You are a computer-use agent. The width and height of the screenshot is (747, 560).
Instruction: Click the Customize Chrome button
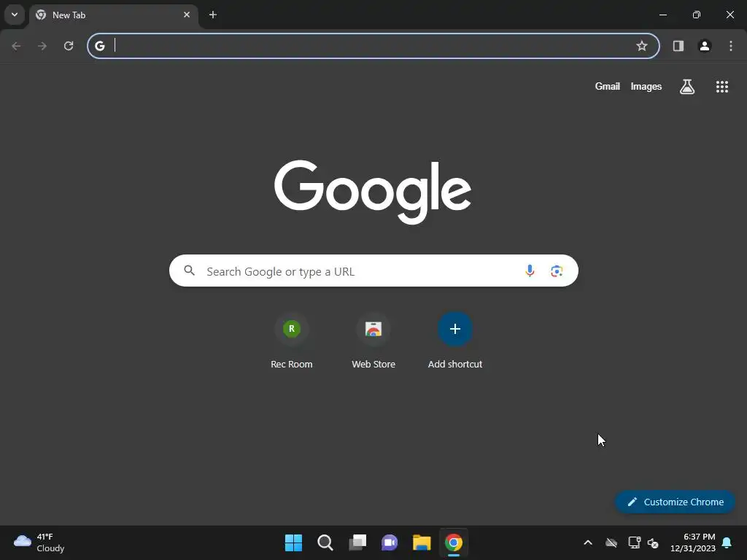[675, 502]
